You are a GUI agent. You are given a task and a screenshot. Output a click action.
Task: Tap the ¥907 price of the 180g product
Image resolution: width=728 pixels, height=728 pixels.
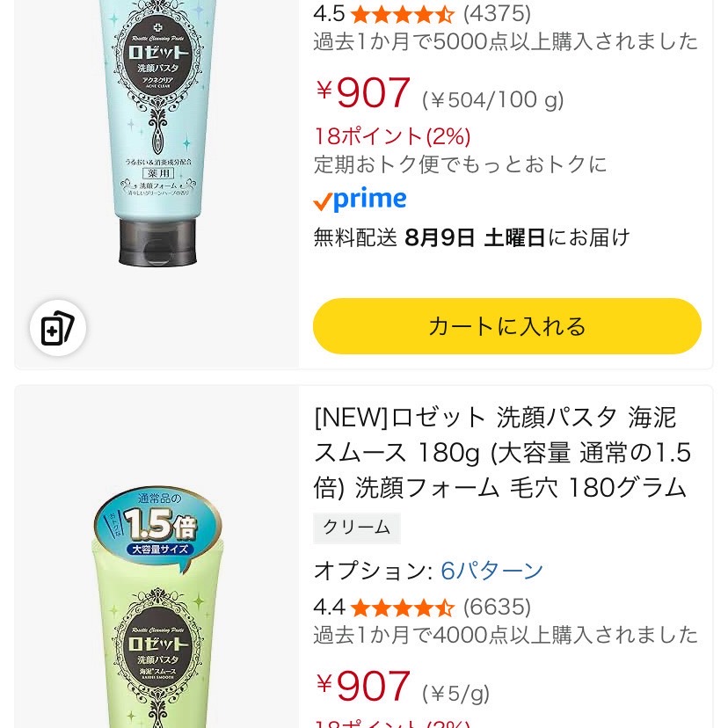tap(363, 685)
